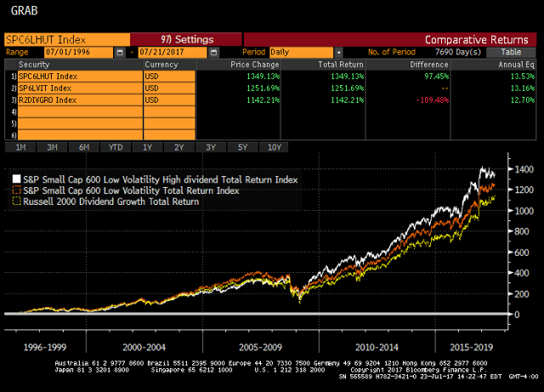This screenshot has height=392, width=544.
Task: Edit the start date field 07/01/1996
Action: click(x=79, y=52)
